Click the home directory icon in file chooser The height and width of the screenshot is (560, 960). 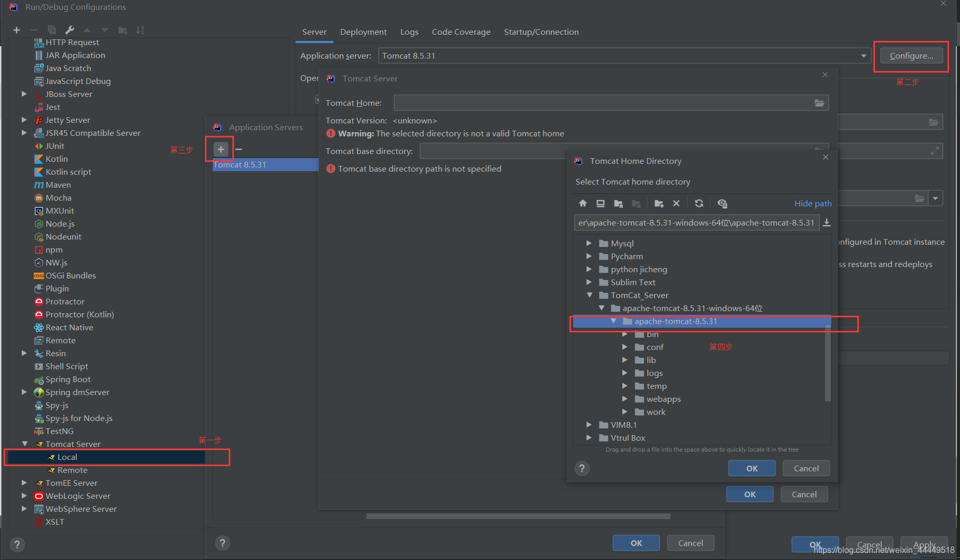583,203
